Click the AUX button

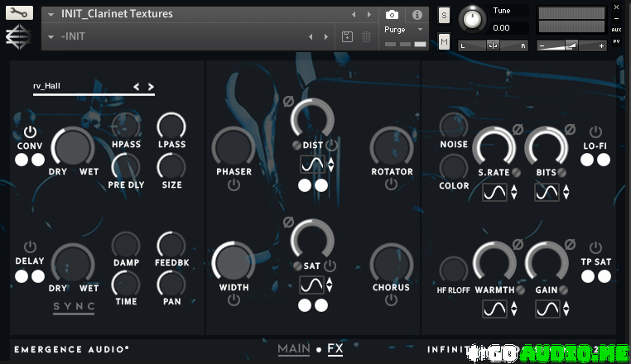616,30
